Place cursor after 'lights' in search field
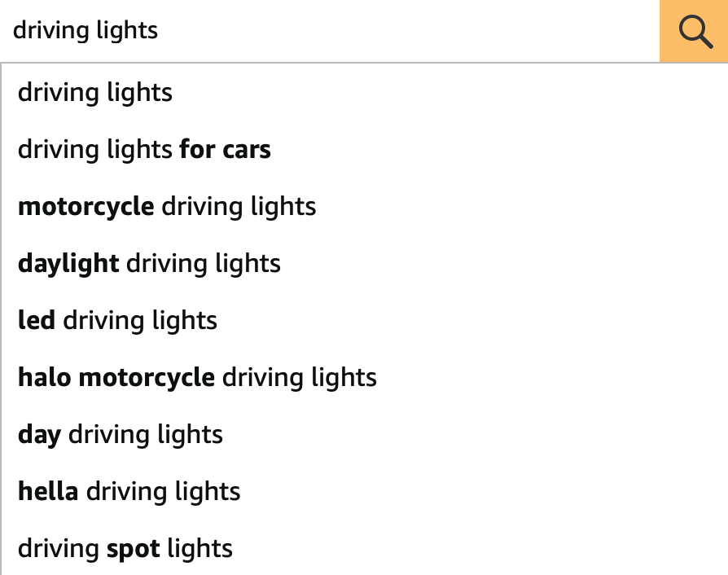Viewport: 728px width, 575px height. pyautogui.click(x=159, y=31)
